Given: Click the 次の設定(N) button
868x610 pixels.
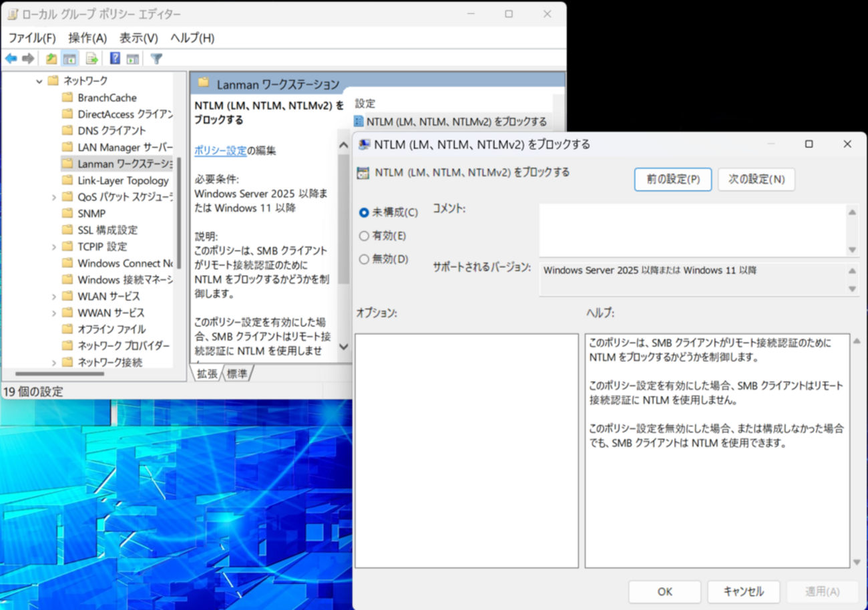Looking at the screenshot, I should point(756,180).
